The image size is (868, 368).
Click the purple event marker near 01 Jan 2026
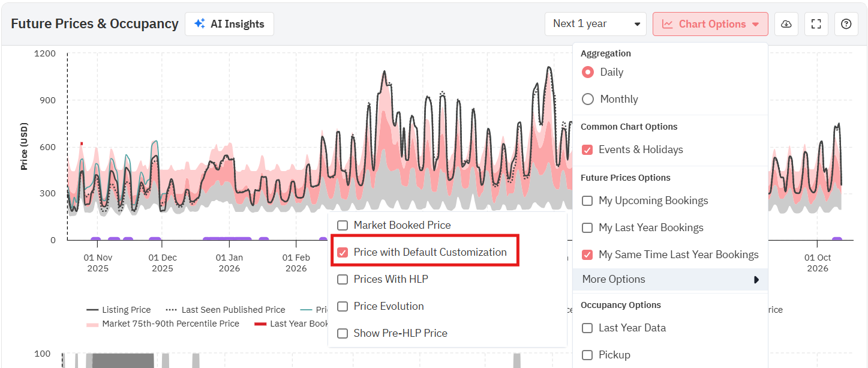point(227,239)
